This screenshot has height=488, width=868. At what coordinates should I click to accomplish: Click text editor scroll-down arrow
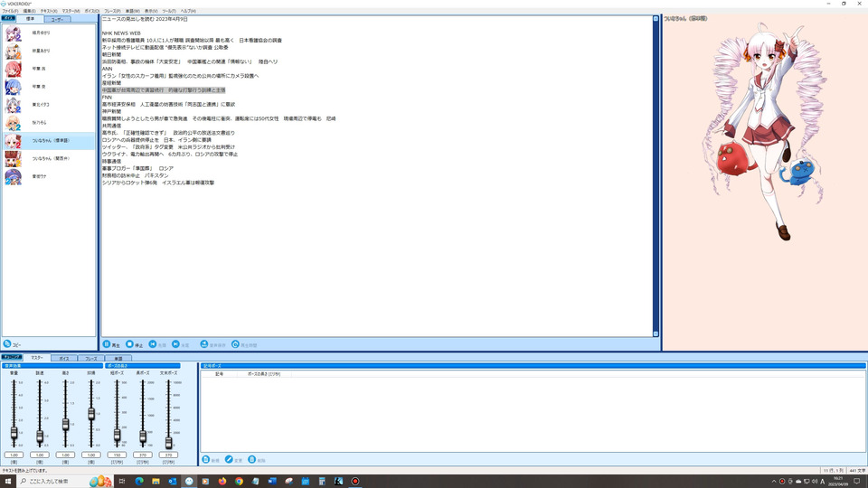(656, 333)
